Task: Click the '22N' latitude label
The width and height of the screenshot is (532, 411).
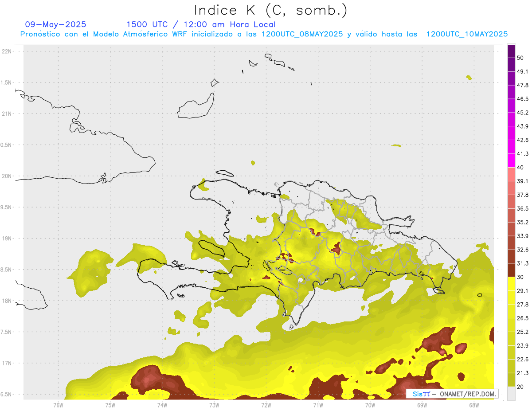Action: point(7,51)
